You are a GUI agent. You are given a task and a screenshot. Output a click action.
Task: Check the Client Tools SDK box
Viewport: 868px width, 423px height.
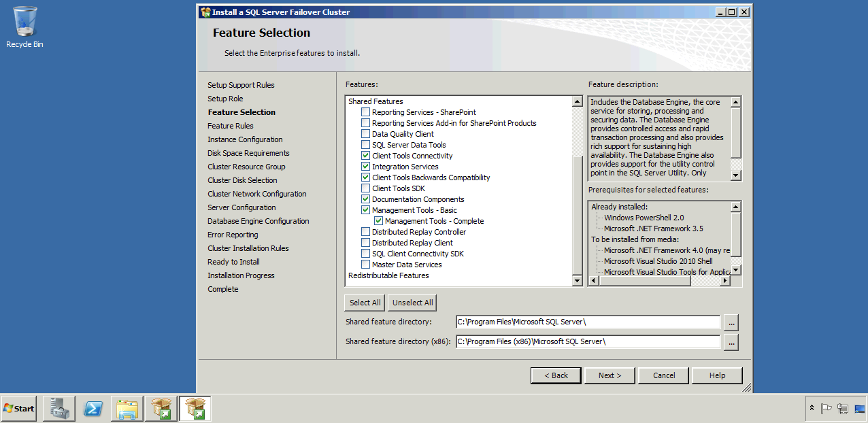pyautogui.click(x=366, y=188)
